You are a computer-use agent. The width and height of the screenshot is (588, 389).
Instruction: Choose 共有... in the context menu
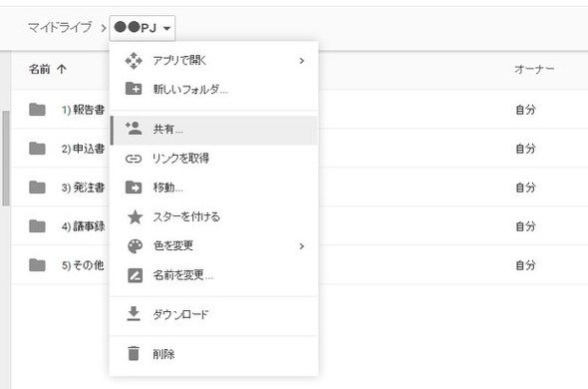(x=213, y=130)
